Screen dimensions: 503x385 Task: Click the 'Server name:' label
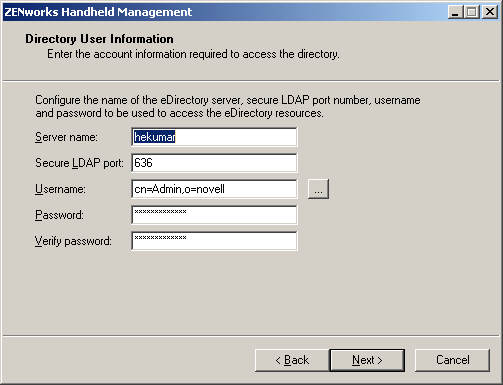[66, 137]
